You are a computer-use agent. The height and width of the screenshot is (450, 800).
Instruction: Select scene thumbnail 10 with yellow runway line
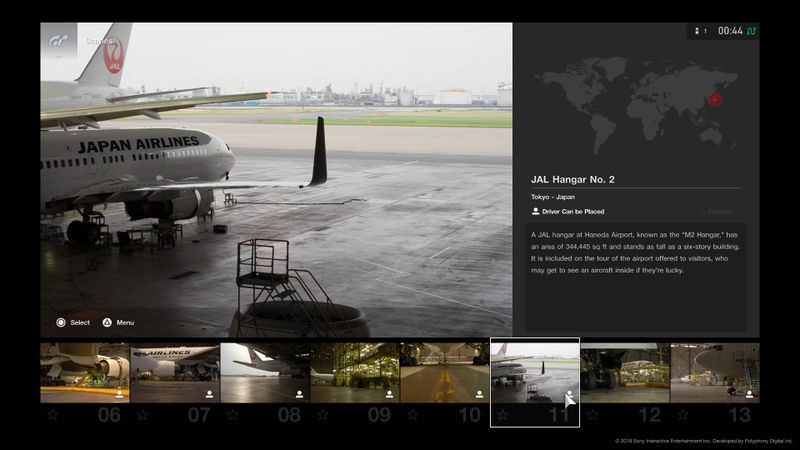coord(444,372)
